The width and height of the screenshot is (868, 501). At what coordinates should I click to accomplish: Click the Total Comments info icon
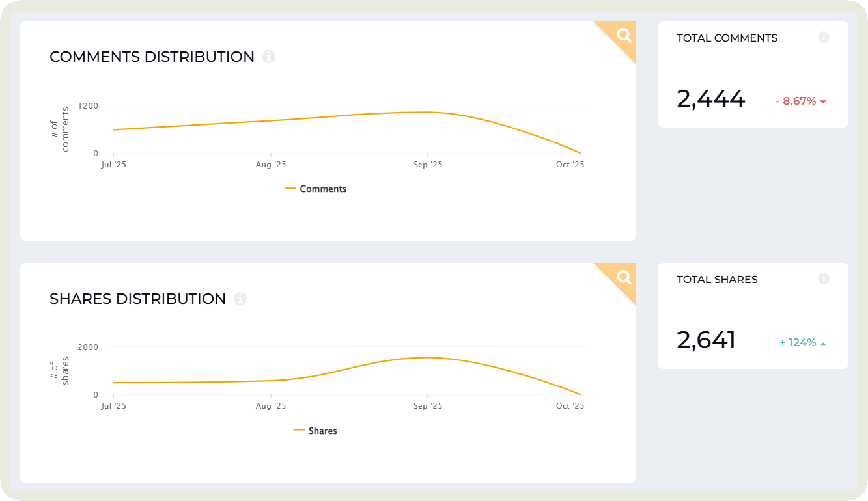point(824,37)
